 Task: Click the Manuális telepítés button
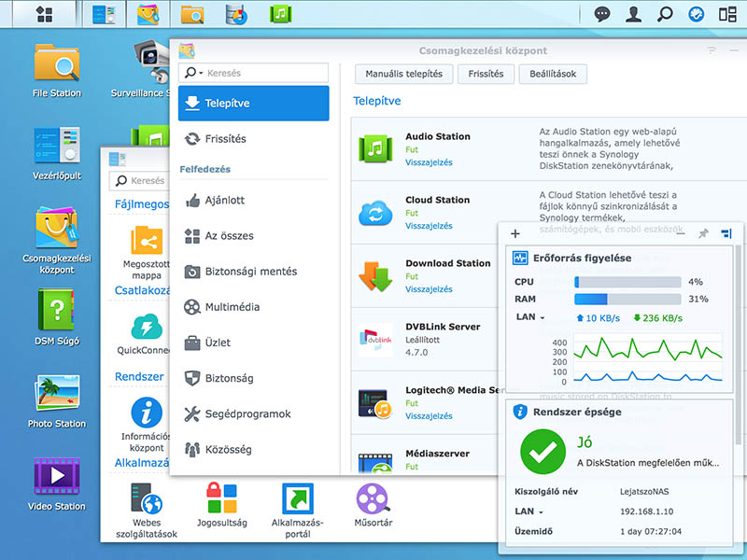(x=403, y=74)
